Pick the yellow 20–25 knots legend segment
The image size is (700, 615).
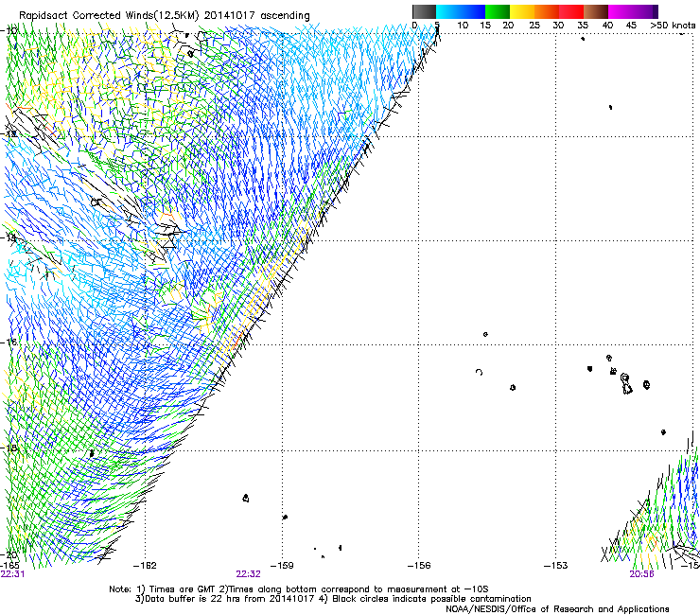[522, 11]
